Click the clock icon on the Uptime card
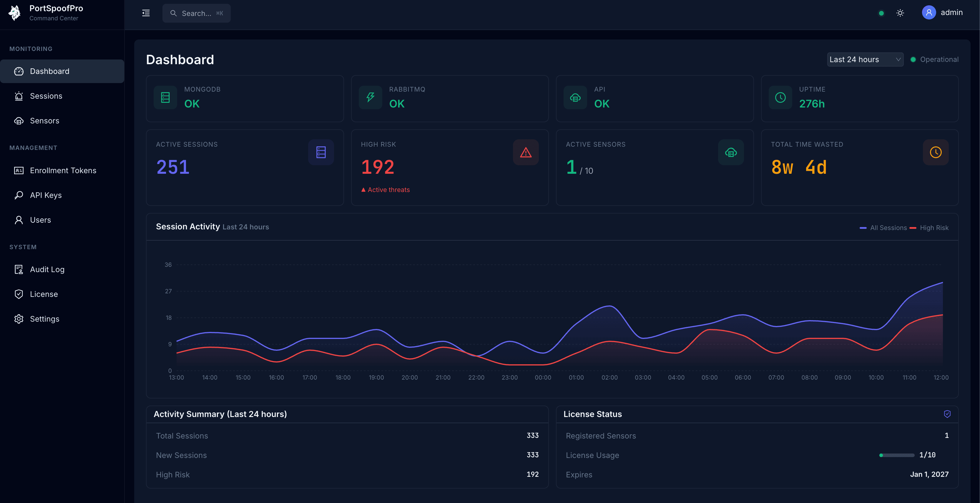 pos(780,97)
